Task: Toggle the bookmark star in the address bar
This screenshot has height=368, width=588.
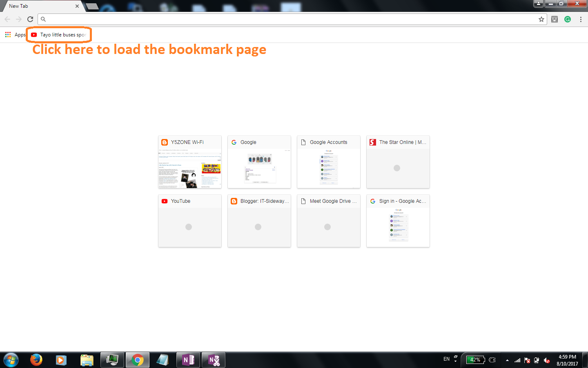Action: coord(541,19)
